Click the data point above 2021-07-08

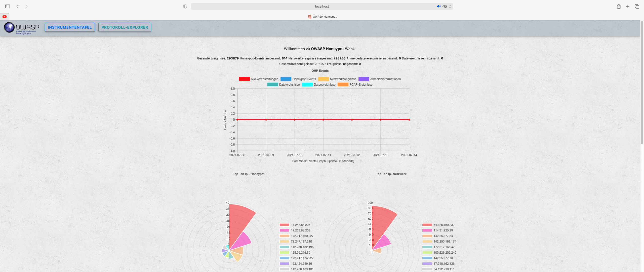tap(237, 120)
